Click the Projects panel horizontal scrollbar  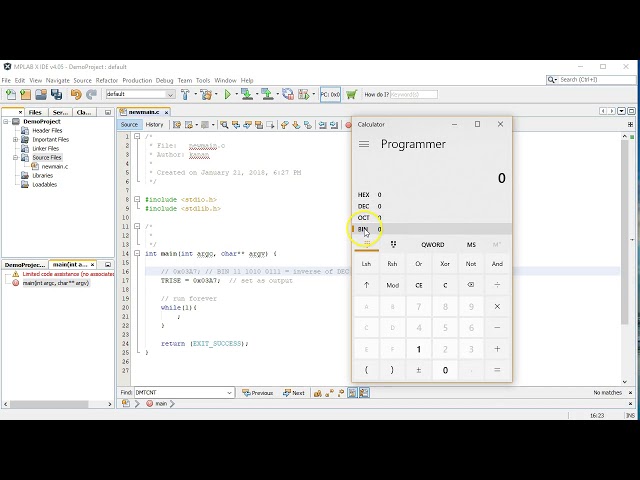(49, 404)
